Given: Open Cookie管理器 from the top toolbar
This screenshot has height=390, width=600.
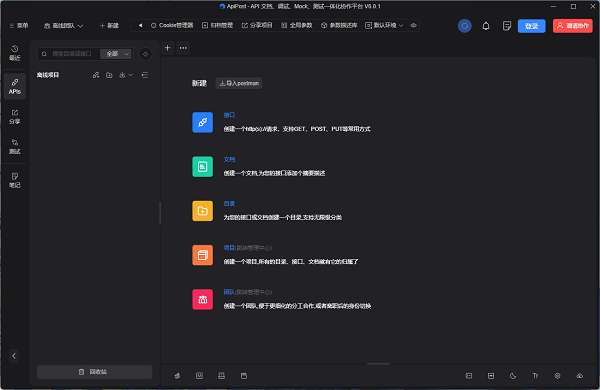Looking at the screenshot, I should [172, 25].
